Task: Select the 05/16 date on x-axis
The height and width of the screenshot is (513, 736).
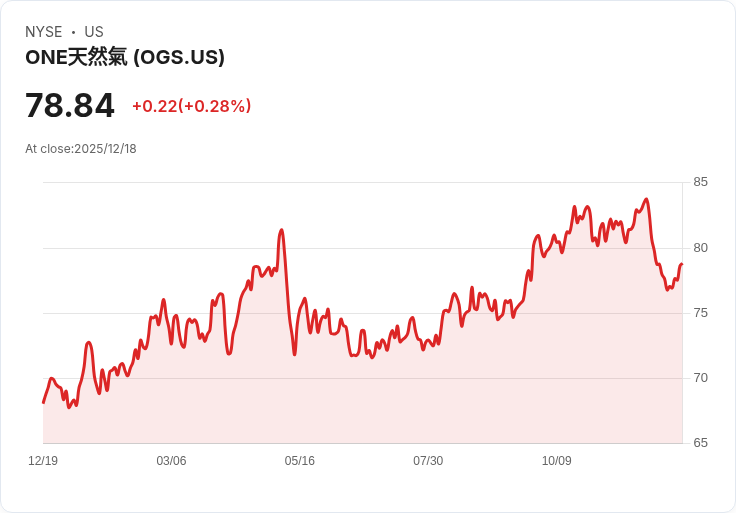Action: coord(299,461)
